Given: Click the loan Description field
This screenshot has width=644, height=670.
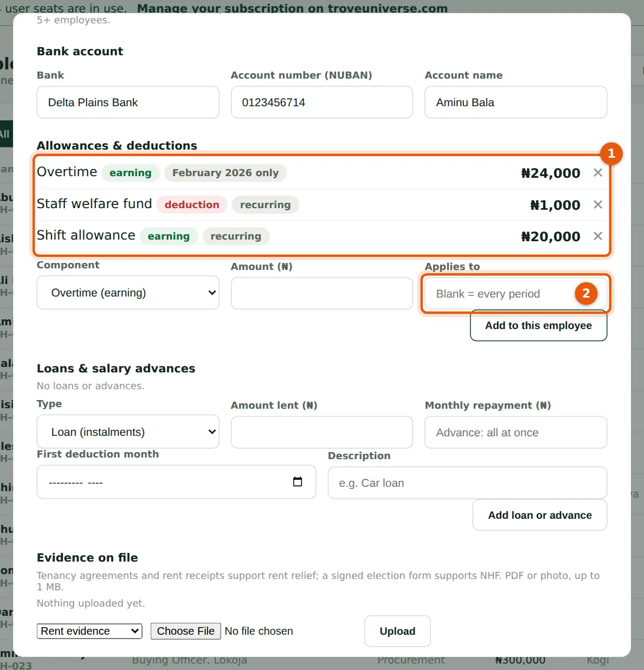Looking at the screenshot, I should [x=467, y=483].
